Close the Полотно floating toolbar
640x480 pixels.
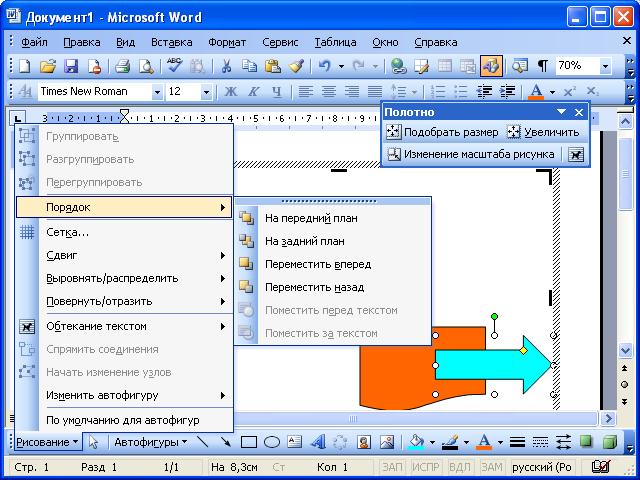click(579, 112)
